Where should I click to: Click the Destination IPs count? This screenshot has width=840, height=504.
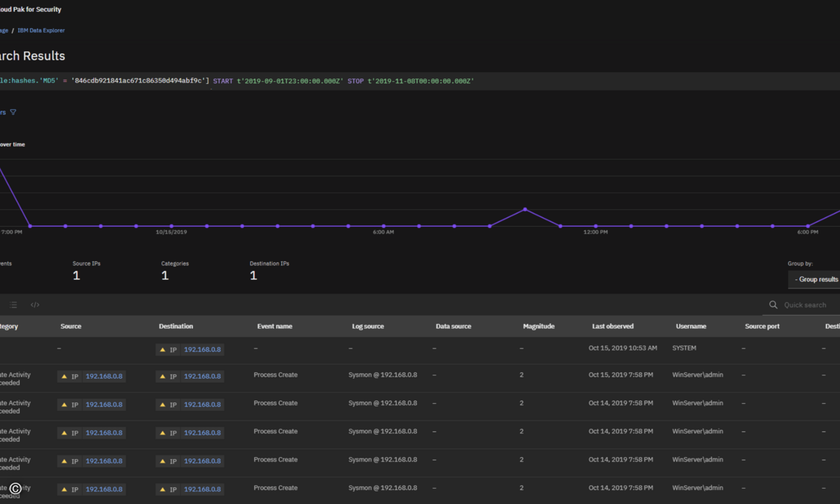click(x=253, y=276)
